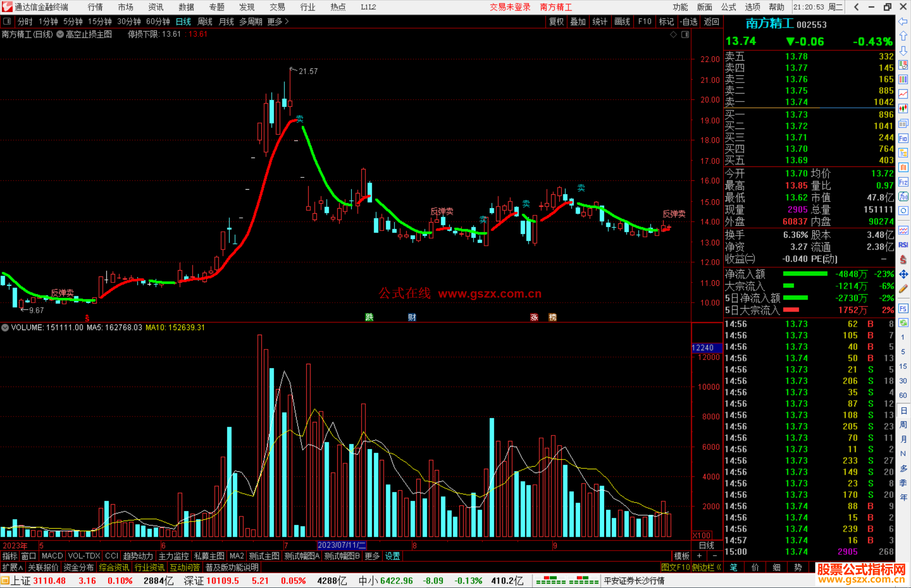Click the F12 icon in right sidebar
The width and height of the screenshot is (911, 588).
click(x=903, y=182)
